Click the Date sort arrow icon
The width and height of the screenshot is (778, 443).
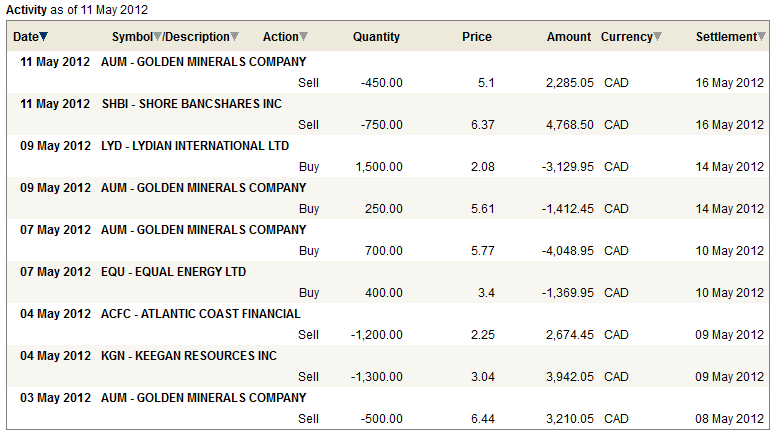click(44, 38)
